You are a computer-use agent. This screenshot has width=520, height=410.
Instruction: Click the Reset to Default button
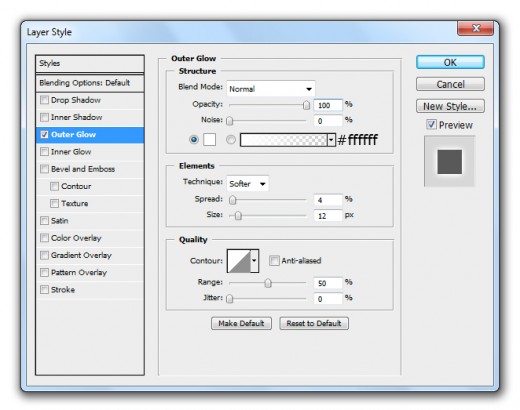(314, 323)
